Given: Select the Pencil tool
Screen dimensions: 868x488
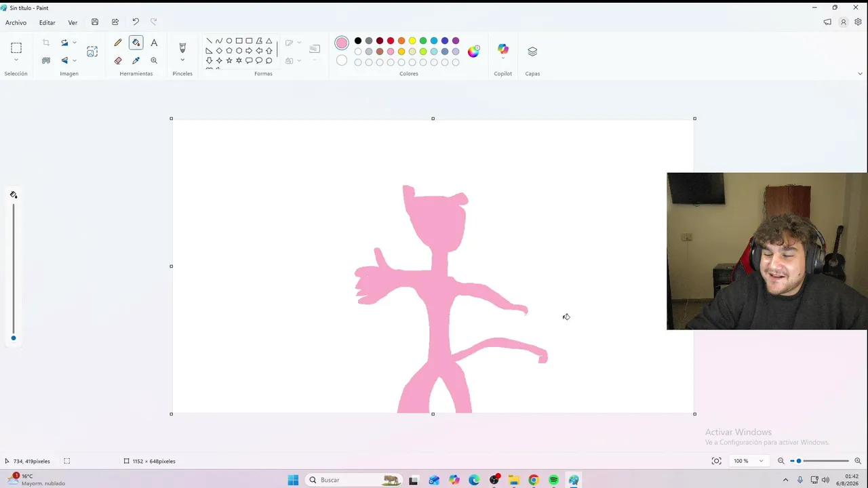Looking at the screenshot, I should coord(118,43).
